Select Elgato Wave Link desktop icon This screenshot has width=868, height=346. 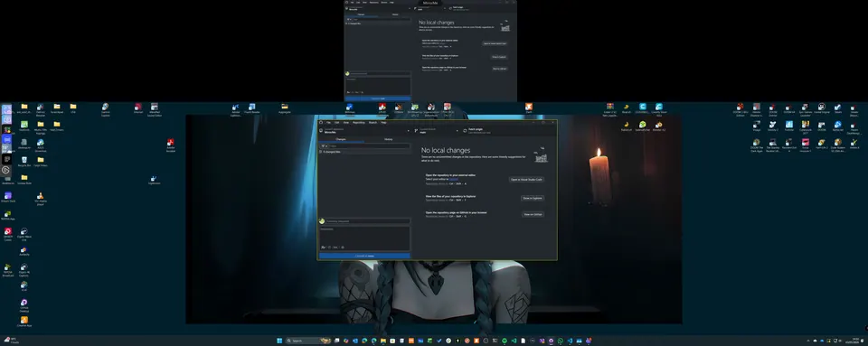pyautogui.click(x=24, y=234)
